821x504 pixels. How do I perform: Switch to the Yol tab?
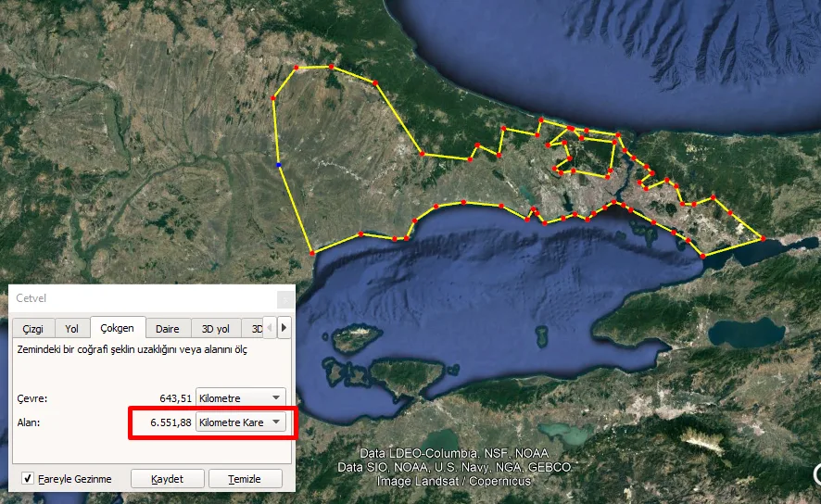click(x=71, y=329)
